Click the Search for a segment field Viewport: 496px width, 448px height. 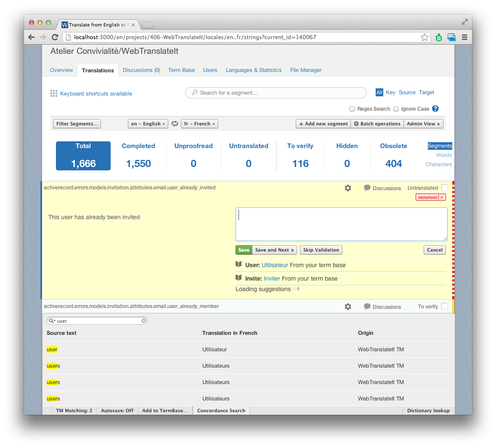click(276, 93)
